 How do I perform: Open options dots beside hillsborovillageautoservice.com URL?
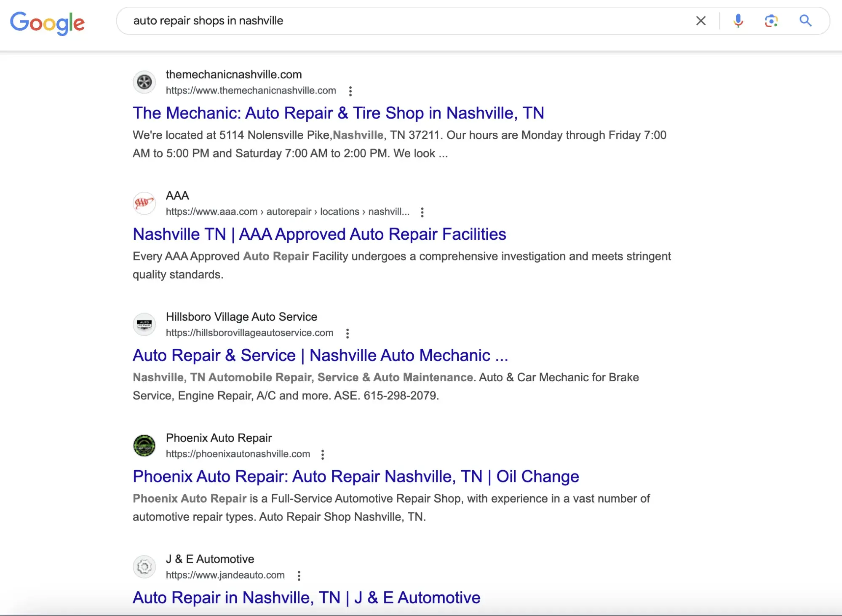(x=347, y=334)
